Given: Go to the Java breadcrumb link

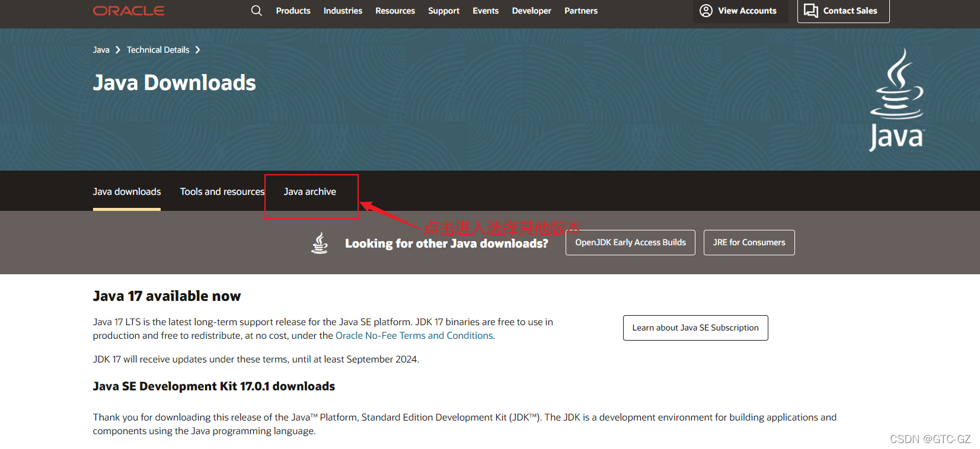Looking at the screenshot, I should [101, 50].
